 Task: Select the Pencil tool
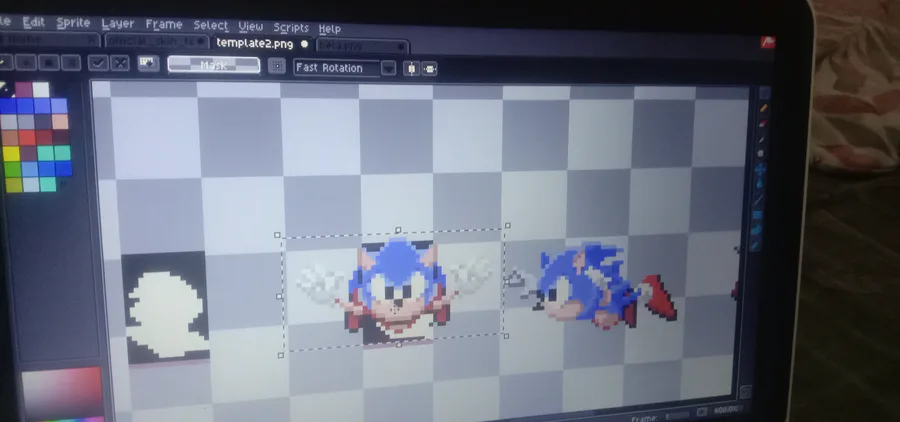point(764,108)
